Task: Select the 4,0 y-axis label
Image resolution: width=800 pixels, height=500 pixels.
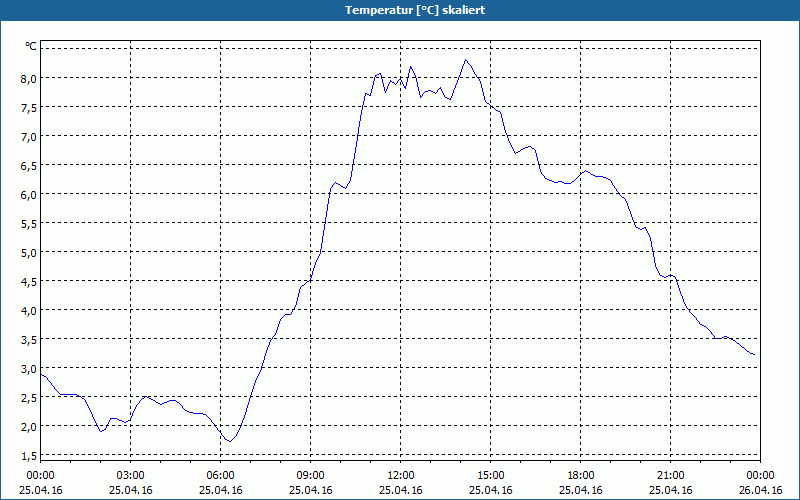Action: click(29, 310)
